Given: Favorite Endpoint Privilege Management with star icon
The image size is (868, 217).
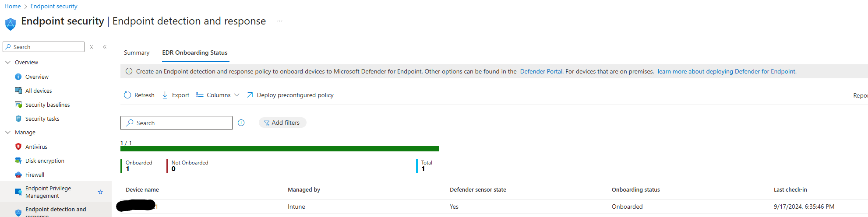Looking at the screenshot, I should 100,192.
